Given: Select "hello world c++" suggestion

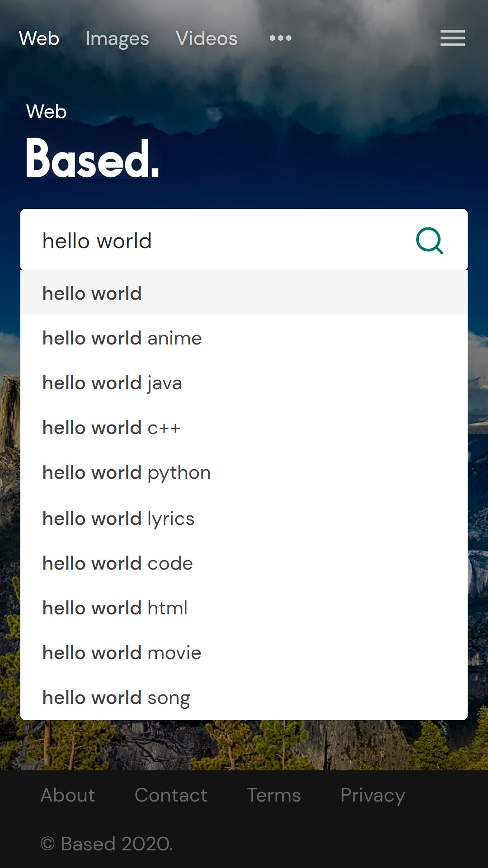Looking at the screenshot, I should click(111, 428).
